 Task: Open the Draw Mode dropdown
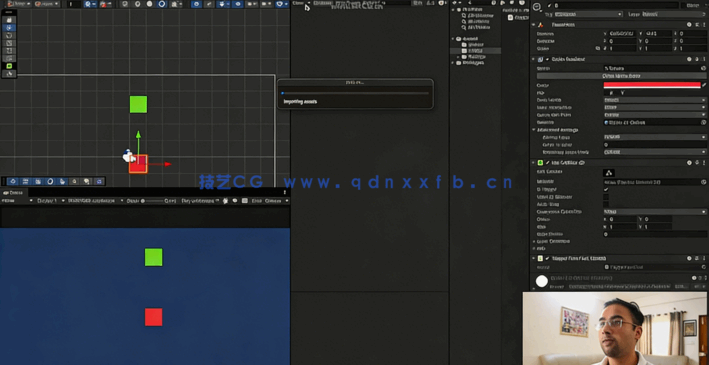pos(655,100)
